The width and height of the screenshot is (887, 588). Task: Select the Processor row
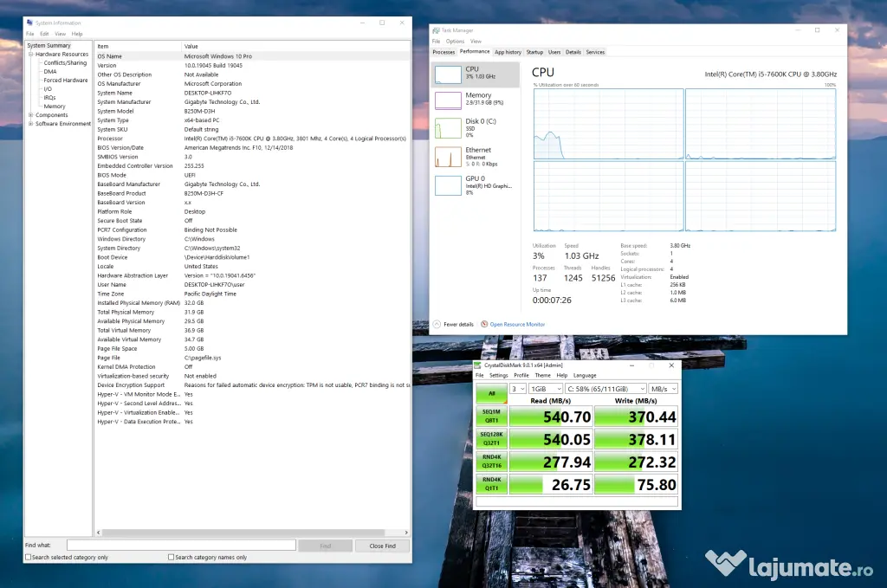tap(253, 139)
